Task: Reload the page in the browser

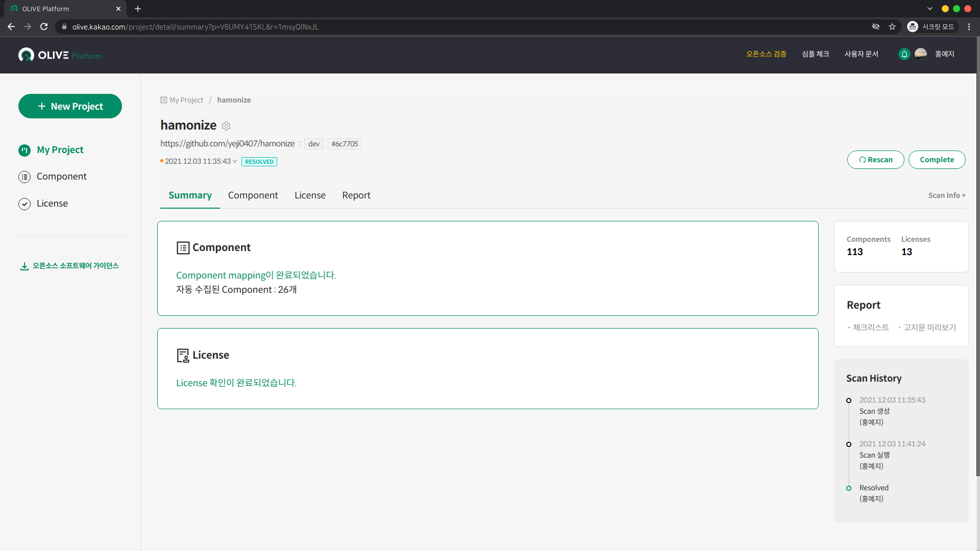Action: (44, 27)
